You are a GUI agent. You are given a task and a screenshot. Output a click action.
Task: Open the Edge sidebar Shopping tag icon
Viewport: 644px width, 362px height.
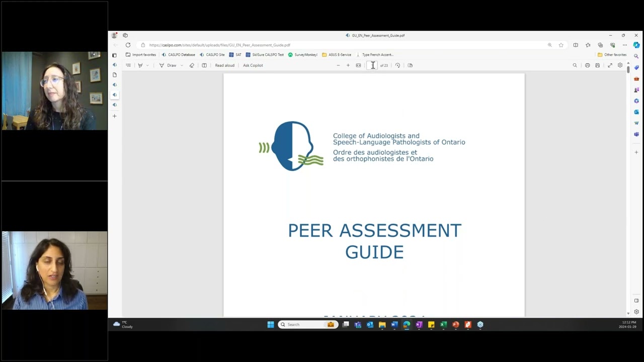pyautogui.click(x=636, y=67)
